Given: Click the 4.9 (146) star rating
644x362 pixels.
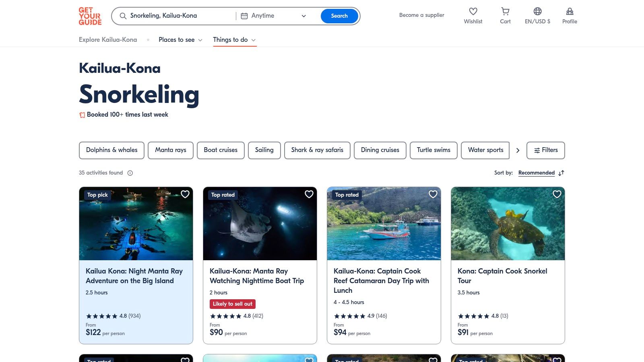Looking at the screenshot, I should [361, 316].
